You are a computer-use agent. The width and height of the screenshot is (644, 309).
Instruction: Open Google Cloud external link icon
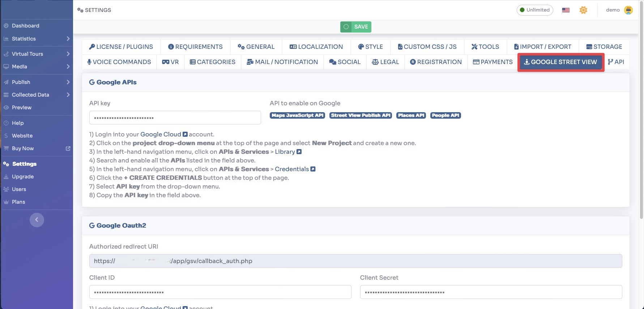tap(185, 134)
